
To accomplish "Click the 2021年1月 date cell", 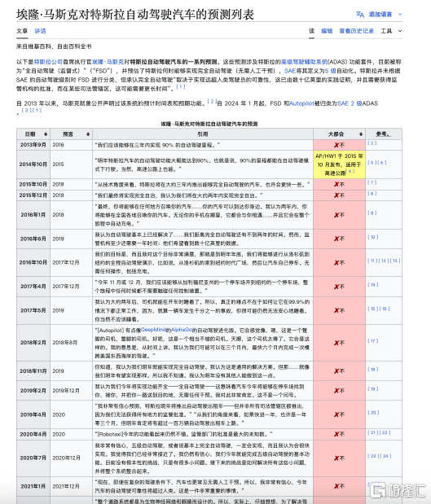I will [x=33, y=486].
